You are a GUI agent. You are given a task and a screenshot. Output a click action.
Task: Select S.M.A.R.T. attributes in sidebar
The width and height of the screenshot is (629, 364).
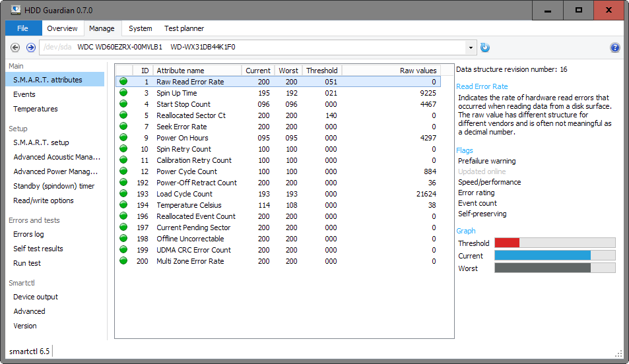tap(55, 80)
